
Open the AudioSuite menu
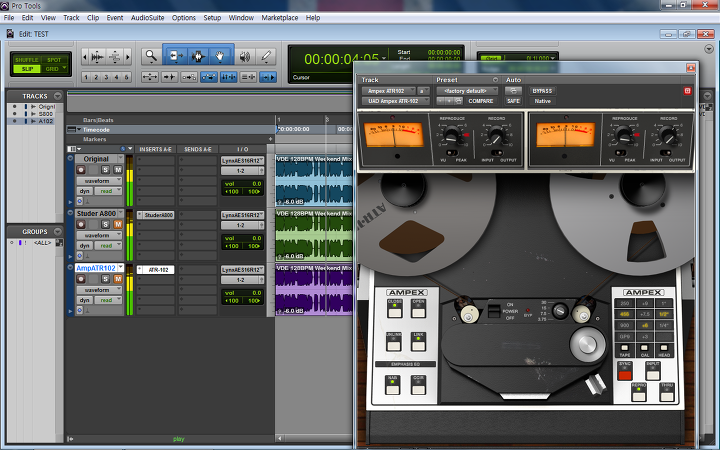click(147, 18)
